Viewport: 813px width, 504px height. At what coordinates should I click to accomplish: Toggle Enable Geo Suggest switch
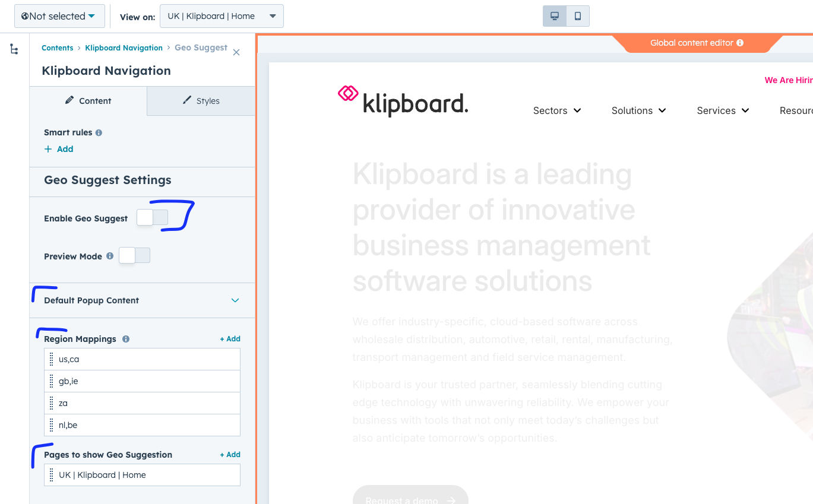[x=153, y=218]
